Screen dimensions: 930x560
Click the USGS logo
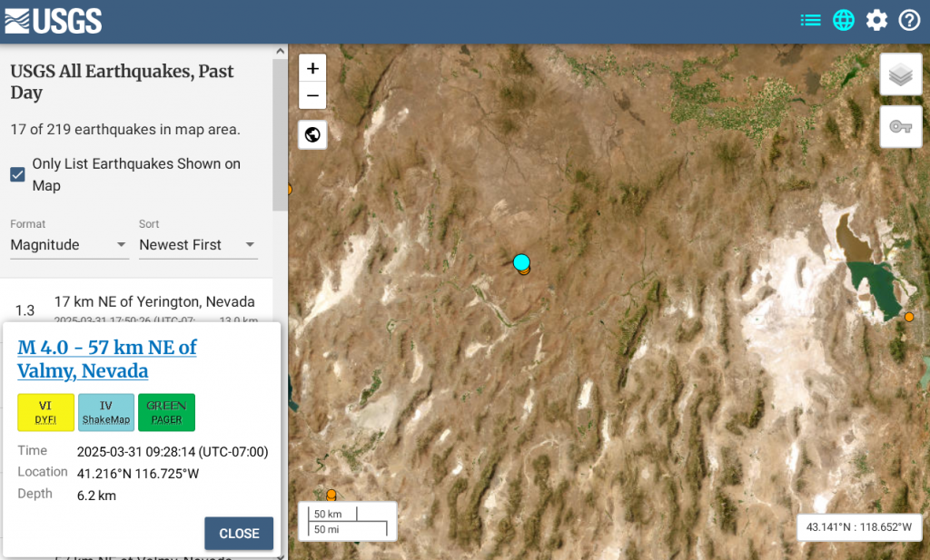click(54, 22)
